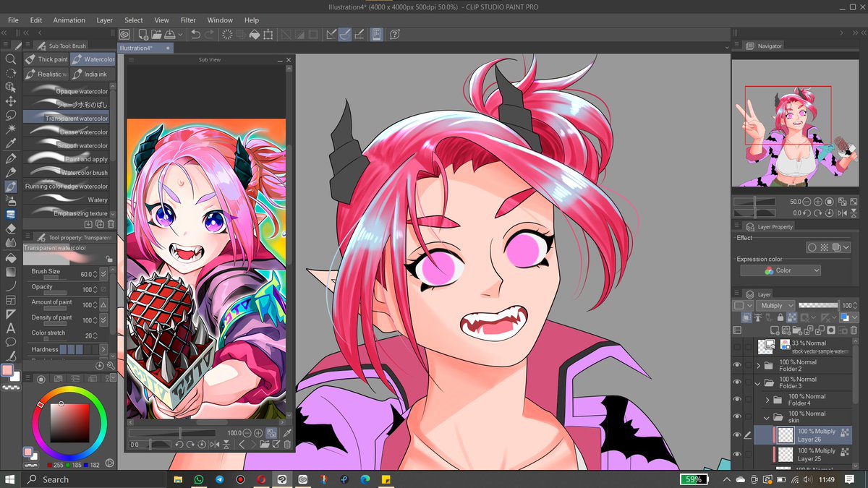Choose the Lasso selection tool

(x=11, y=114)
